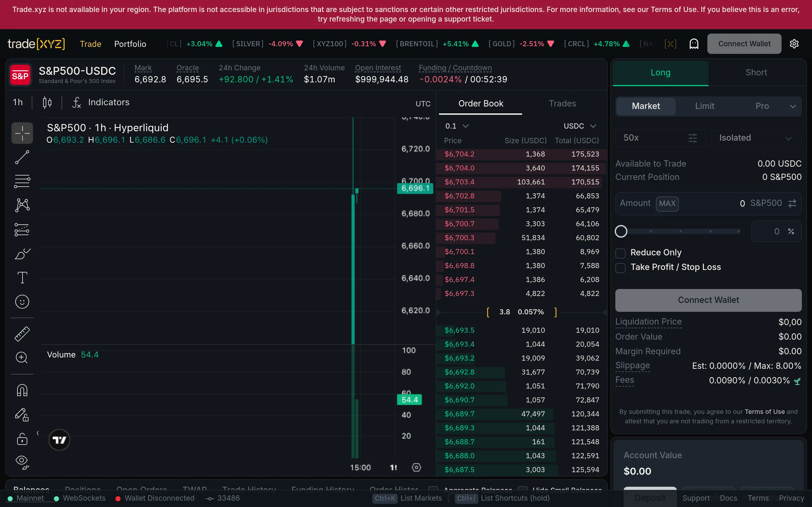Screen dimensions: 812x507
Task: Select the text annotation tool
Action: 22,277
